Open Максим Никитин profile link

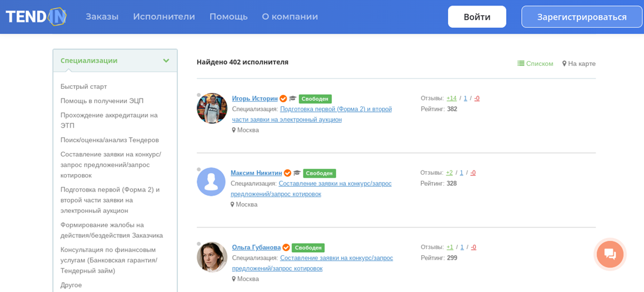pyautogui.click(x=256, y=173)
